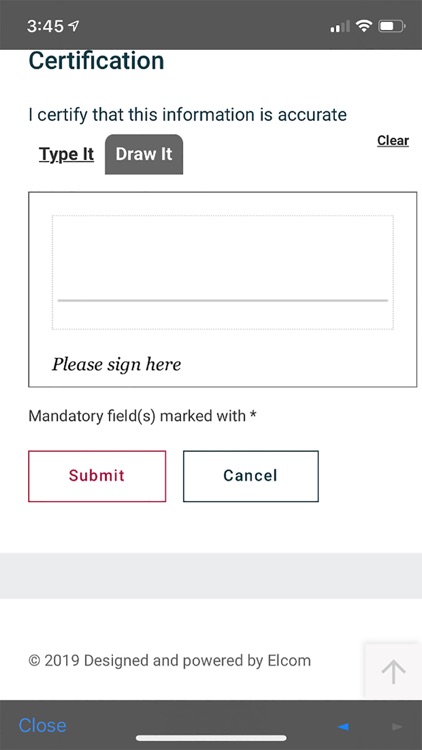Tap the 3:45 clock in status bar

[45, 26]
